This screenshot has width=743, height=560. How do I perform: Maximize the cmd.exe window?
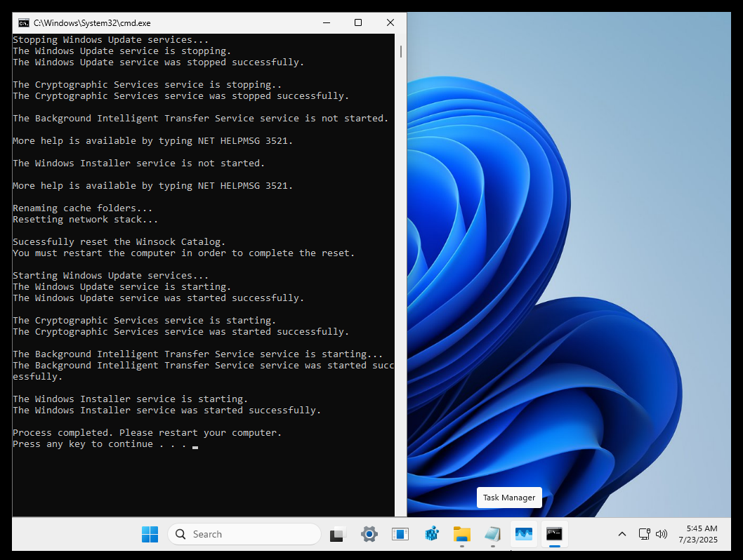(x=358, y=22)
